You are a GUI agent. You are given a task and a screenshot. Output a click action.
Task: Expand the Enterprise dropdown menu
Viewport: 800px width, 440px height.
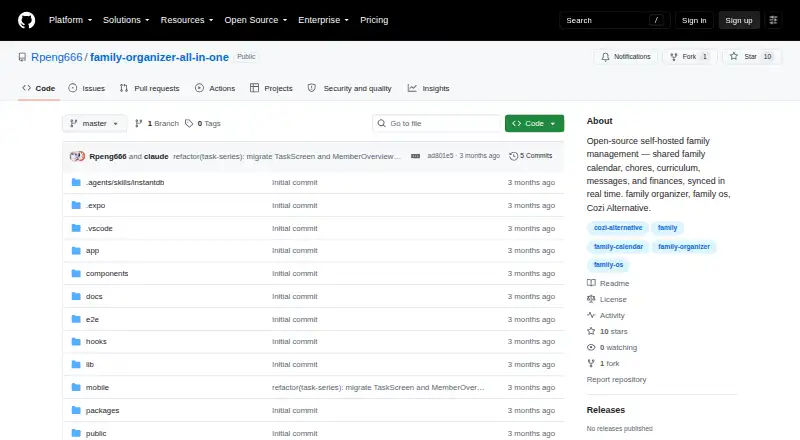coord(323,20)
